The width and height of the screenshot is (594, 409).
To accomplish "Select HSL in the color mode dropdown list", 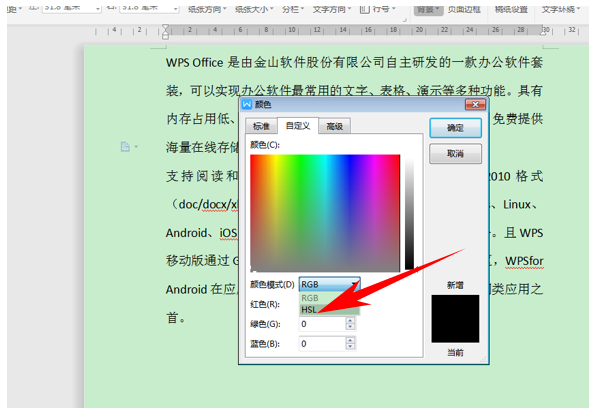I will (x=330, y=309).
